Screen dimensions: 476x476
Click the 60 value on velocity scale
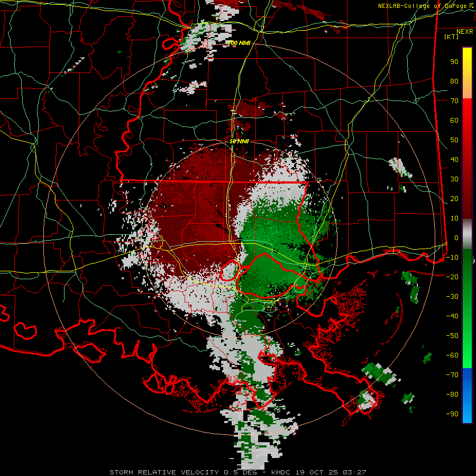[454, 121]
